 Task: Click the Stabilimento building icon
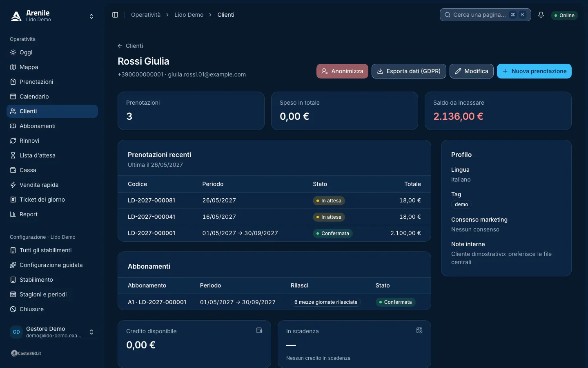coord(13,280)
